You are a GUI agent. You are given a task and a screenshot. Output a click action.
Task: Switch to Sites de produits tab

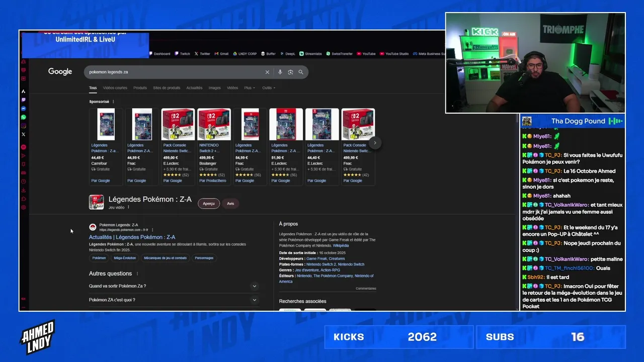[x=167, y=88]
